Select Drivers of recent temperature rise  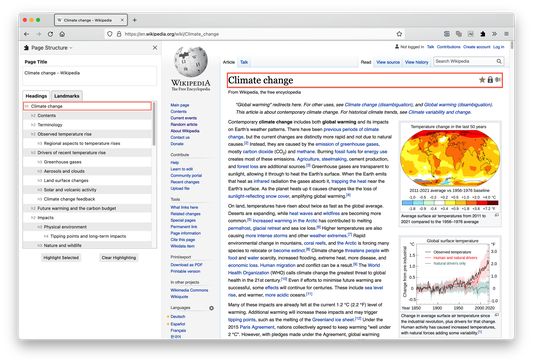point(87,153)
